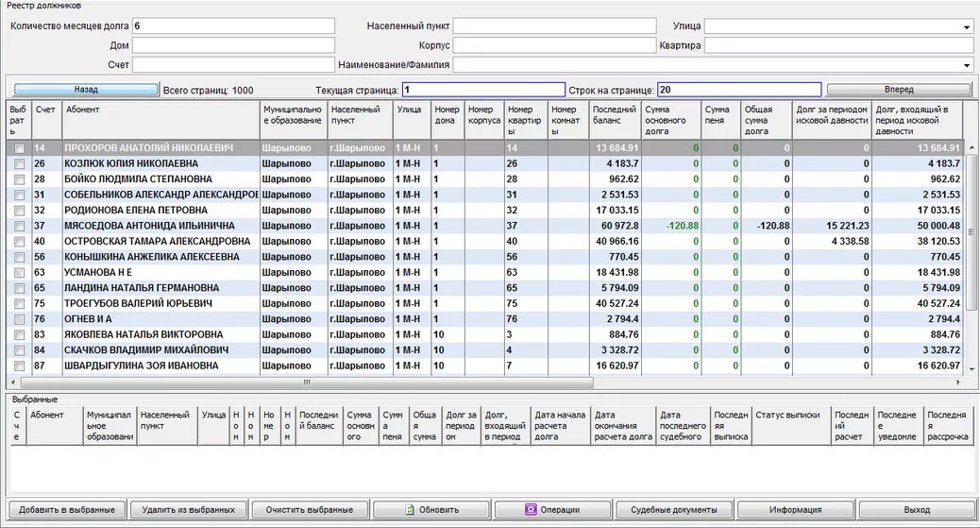Click the Текущая страница field
The image size is (980, 528).
(482, 90)
